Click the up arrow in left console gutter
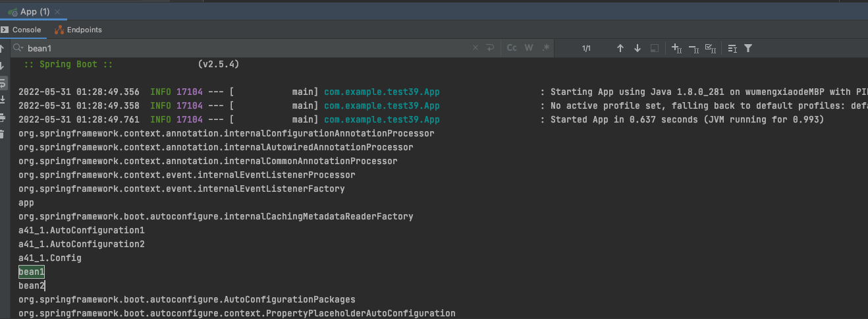 [3, 49]
